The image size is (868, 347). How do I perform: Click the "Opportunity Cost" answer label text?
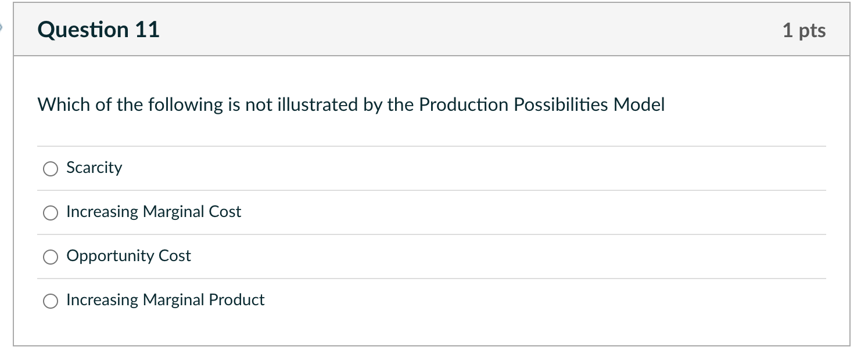tap(128, 256)
